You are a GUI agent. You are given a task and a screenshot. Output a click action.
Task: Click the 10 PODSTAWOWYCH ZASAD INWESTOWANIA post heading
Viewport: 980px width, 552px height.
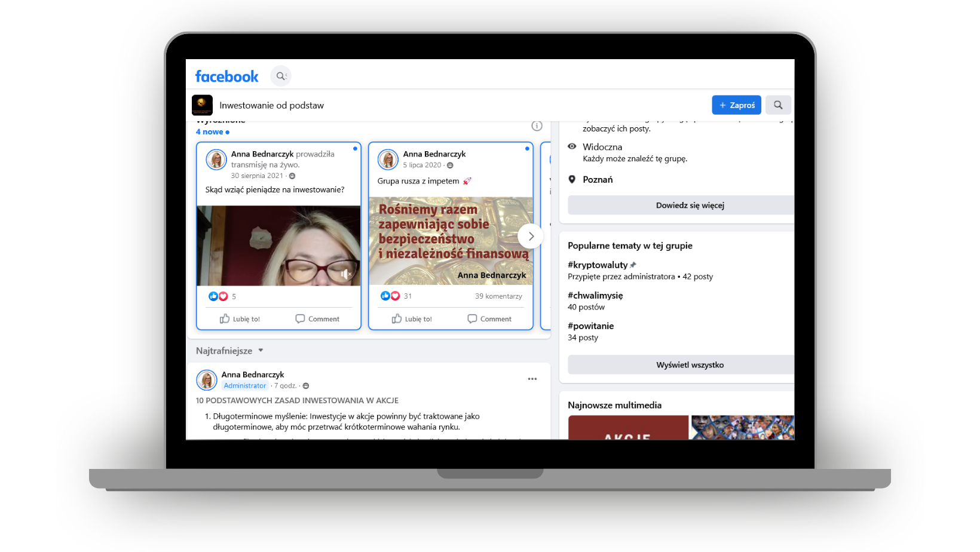(297, 400)
